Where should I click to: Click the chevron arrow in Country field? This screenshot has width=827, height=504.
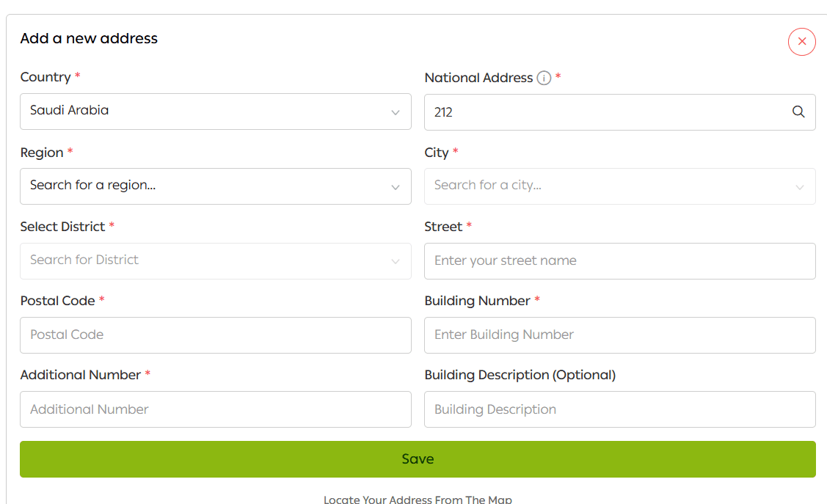click(x=396, y=113)
